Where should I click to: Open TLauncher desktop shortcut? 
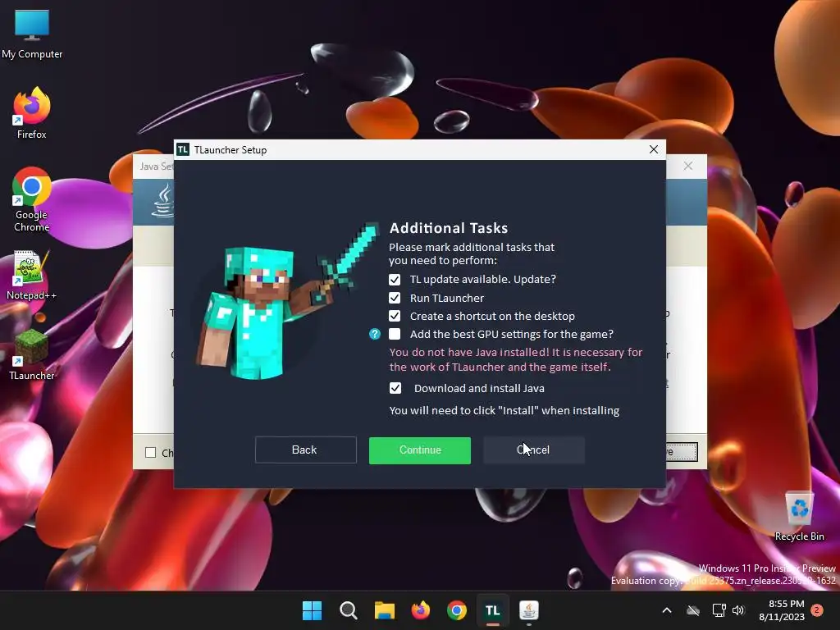point(32,354)
